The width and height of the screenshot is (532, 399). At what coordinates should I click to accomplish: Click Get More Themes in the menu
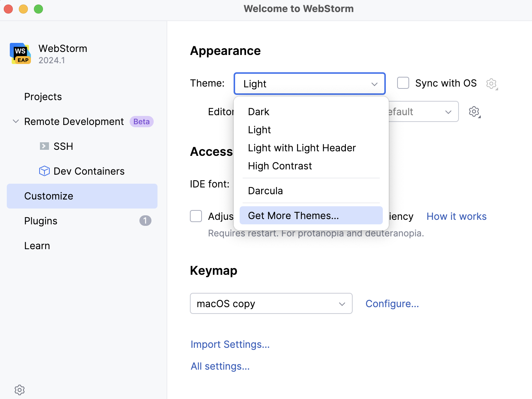(x=294, y=215)
